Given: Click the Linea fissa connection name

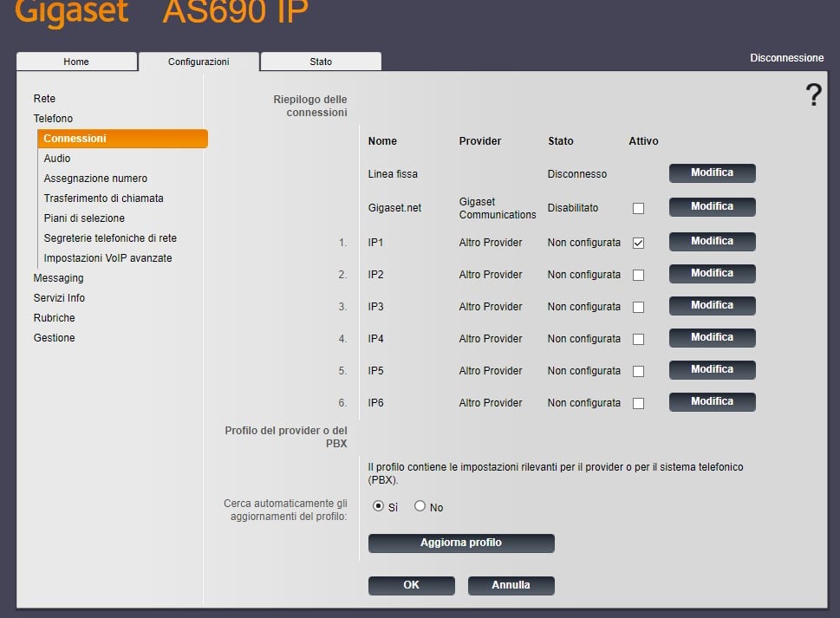Looking at the screenshot, I should (393, 174).
